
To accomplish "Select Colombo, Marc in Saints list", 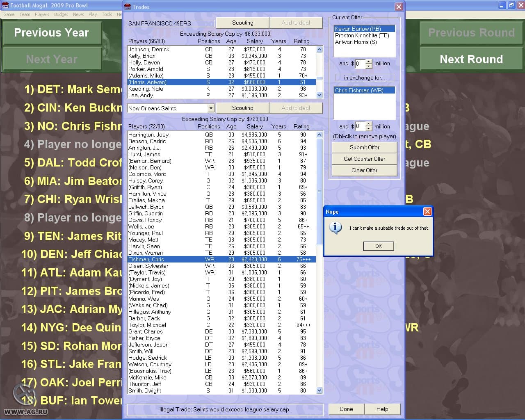I will click(x=221, y=174).
